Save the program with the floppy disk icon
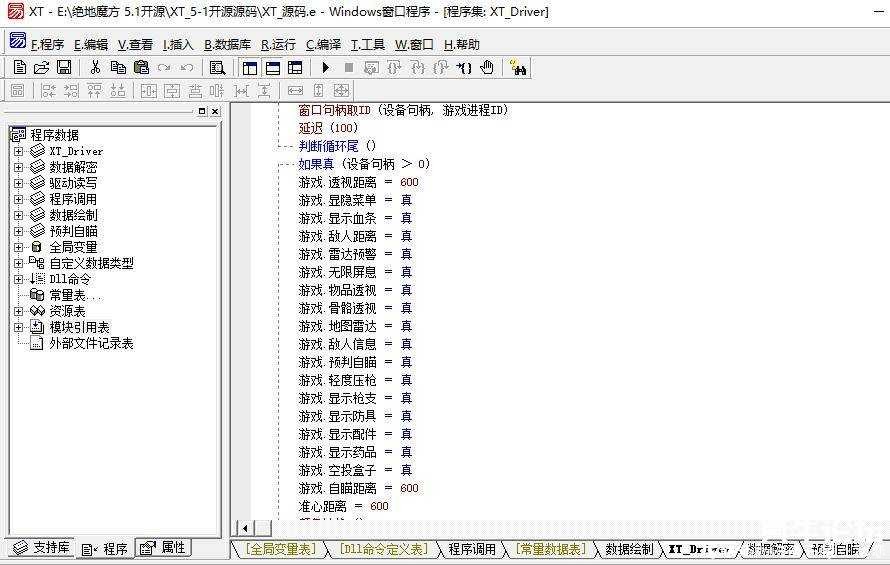Viewport: 890px width, 565px height. click(x=64, y=68)
